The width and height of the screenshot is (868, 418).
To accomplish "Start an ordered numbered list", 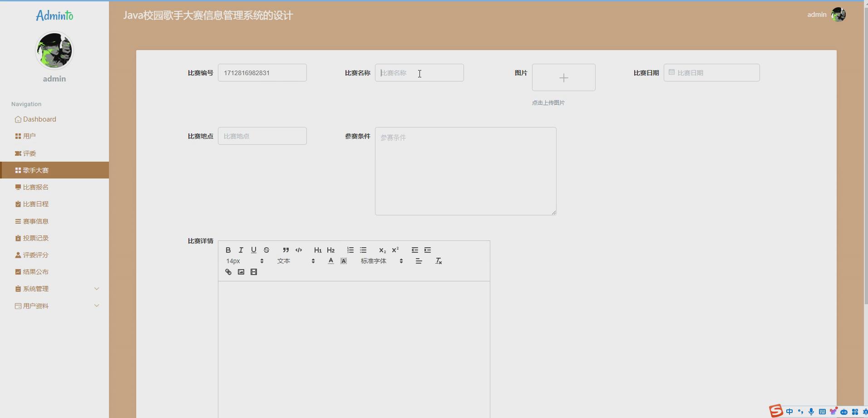I will [350, 250].
